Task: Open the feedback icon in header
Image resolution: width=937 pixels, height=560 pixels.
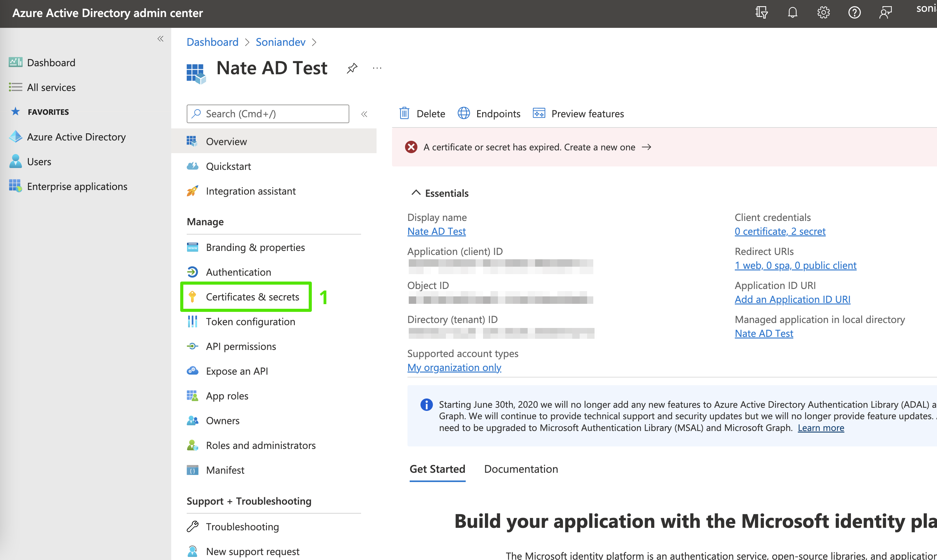Action: (885, 13)
